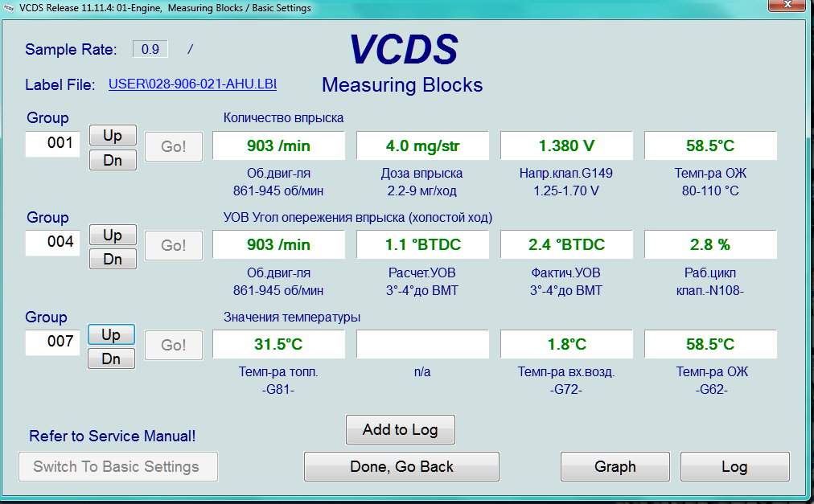Viewport: 814px width, 504px height.
Task: Click into the Group 007 number field
Action: [x=53, y=342]
